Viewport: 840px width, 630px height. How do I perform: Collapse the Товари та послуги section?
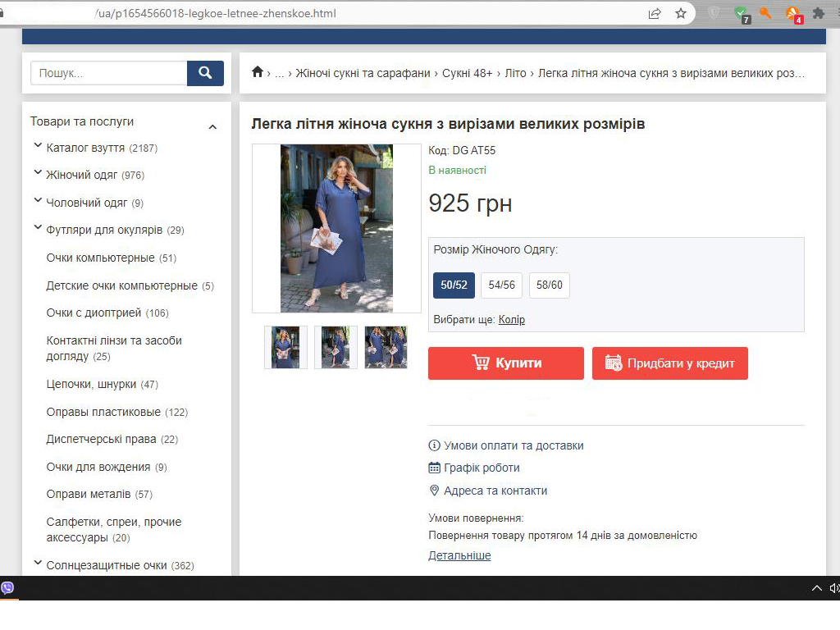point(212,127)
